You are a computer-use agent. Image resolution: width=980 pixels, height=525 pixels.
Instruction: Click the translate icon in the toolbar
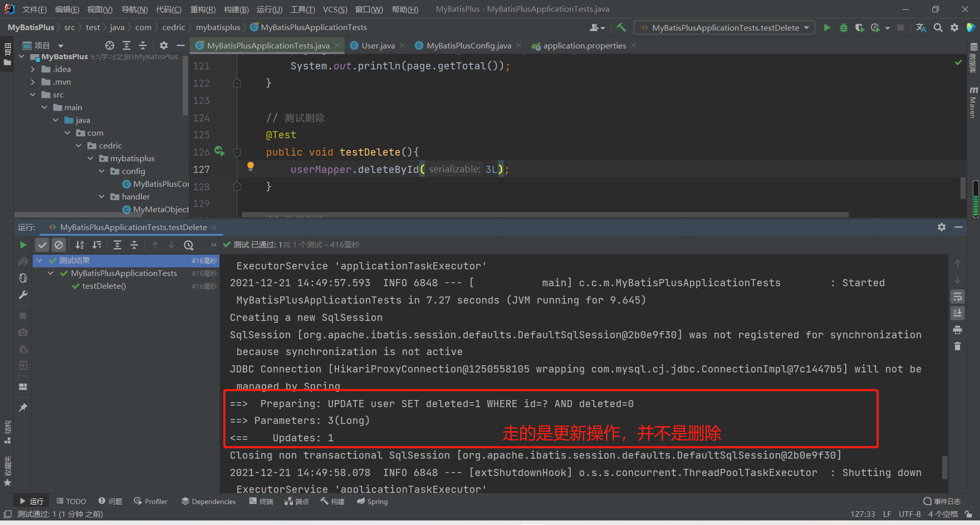(921, 28)
